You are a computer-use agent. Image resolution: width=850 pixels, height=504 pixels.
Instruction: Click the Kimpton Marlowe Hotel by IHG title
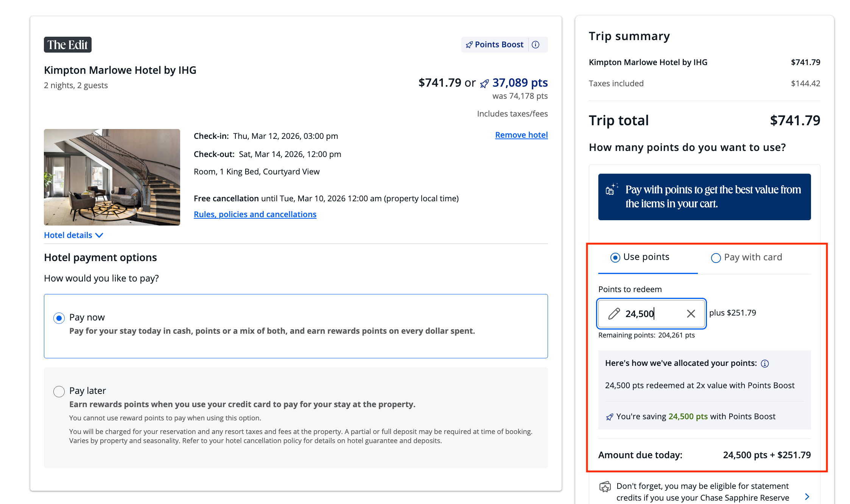pos(120,70)
